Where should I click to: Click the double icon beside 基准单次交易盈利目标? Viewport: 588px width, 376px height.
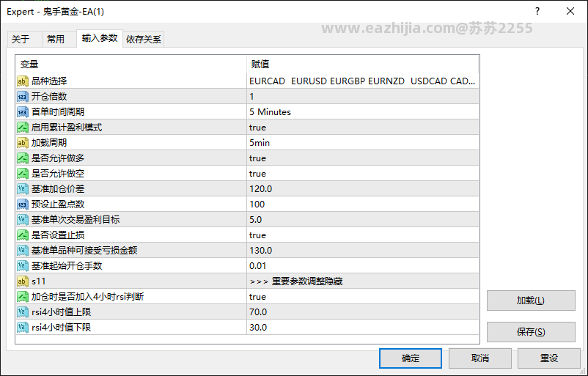coord(23,220)
